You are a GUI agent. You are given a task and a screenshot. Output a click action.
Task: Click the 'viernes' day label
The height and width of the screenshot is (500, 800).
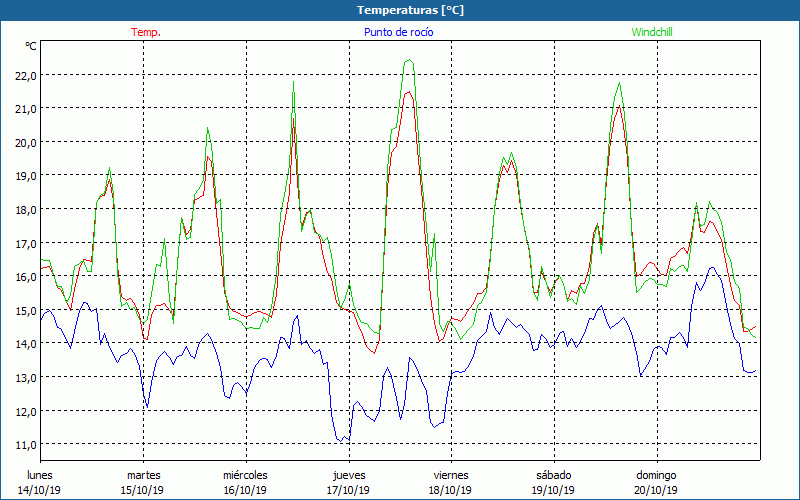click(x=451, y=475)
